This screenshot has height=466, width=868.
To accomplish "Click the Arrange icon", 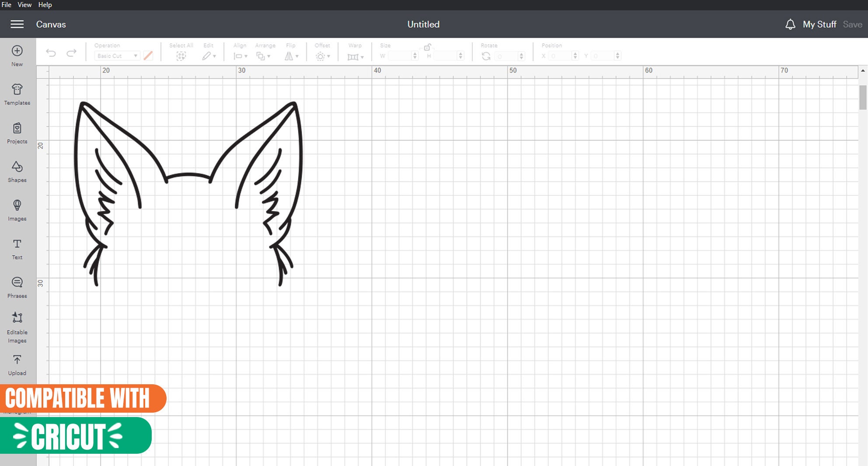I will 261,56.
